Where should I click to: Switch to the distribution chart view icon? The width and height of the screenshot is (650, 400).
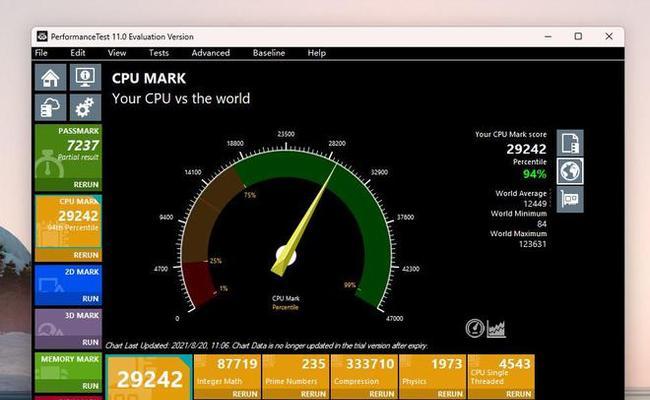tap(496, 329)
